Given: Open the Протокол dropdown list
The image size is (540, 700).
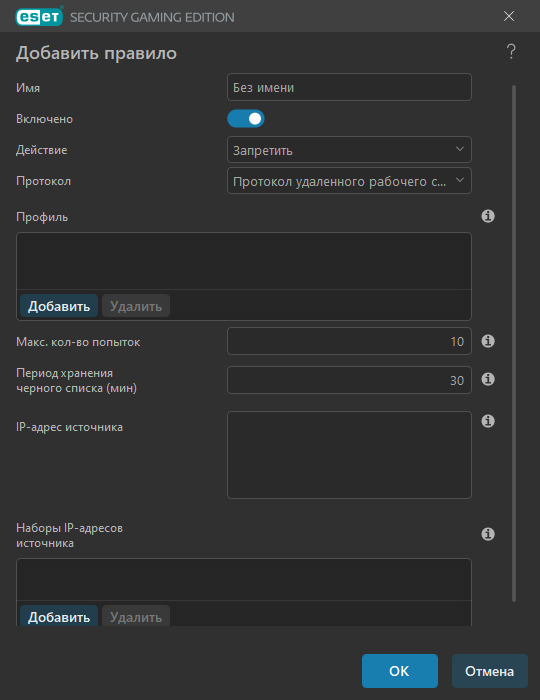Looking at the screenshot, I should 349,181.
